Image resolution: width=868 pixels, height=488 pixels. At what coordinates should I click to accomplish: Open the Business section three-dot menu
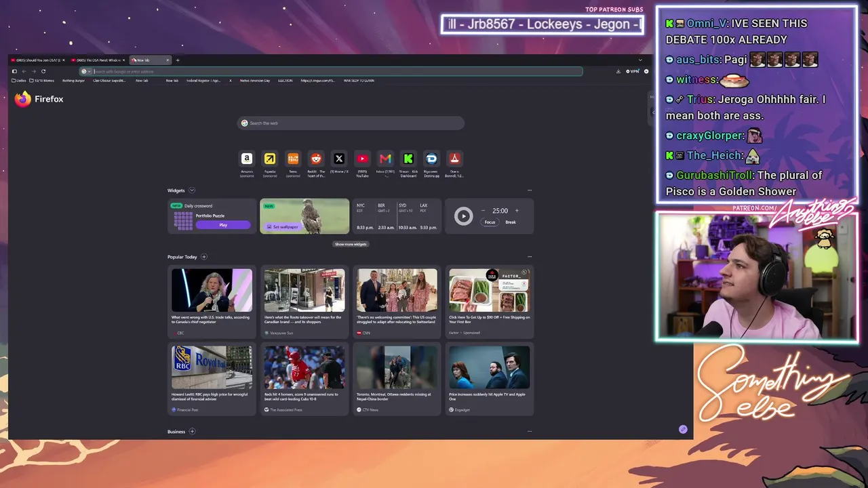pyautogui.click(x=530, y=431)
